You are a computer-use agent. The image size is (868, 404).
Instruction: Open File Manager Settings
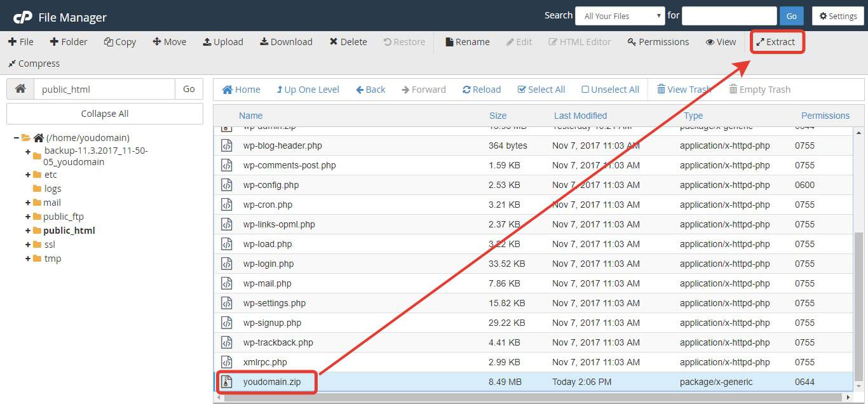(837, 15)
